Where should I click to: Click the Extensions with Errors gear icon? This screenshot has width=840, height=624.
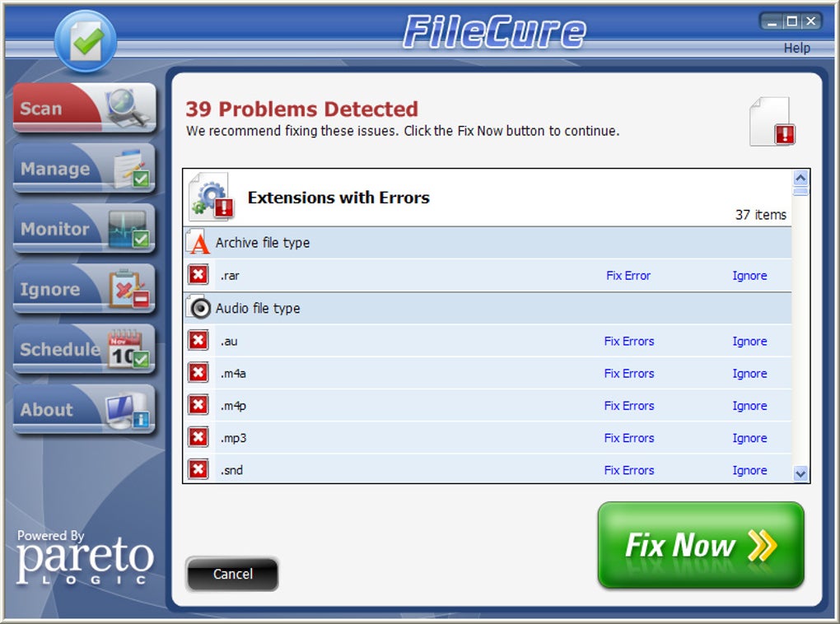point(212,197)
